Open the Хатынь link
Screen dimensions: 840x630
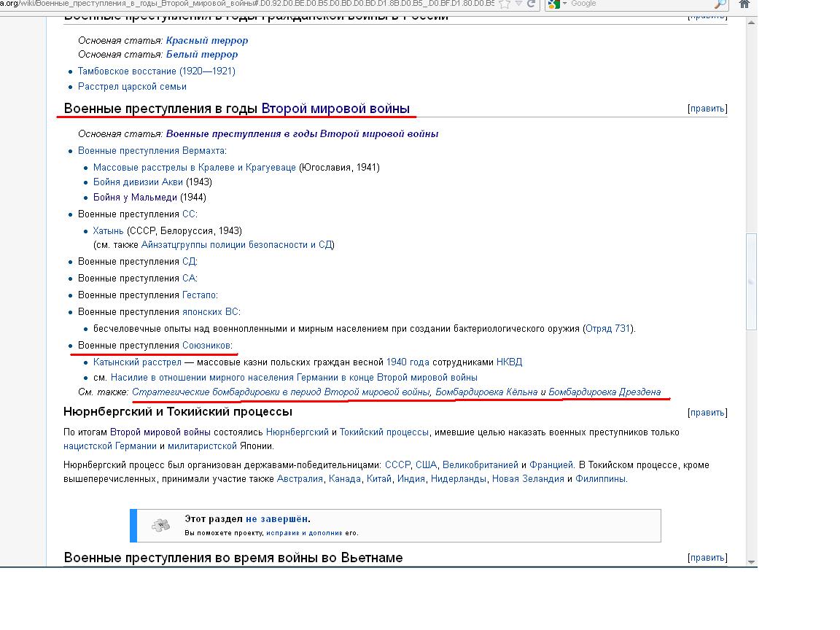tap(108, 230)
